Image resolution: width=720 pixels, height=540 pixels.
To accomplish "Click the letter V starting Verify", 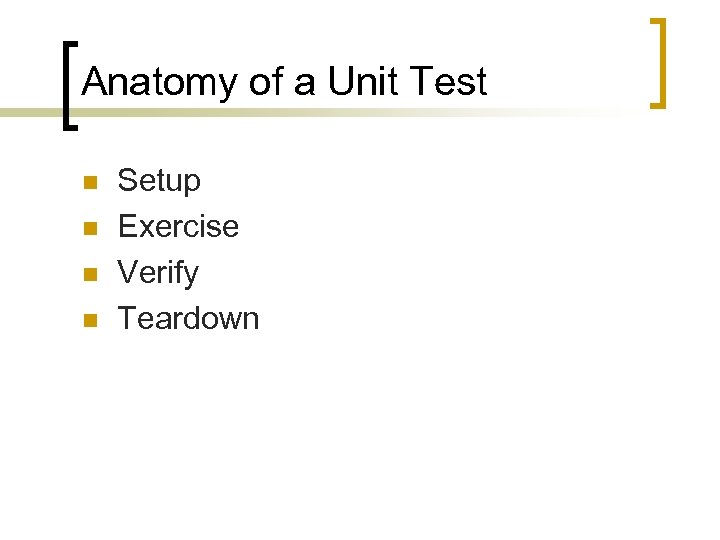I will [128, 273].
